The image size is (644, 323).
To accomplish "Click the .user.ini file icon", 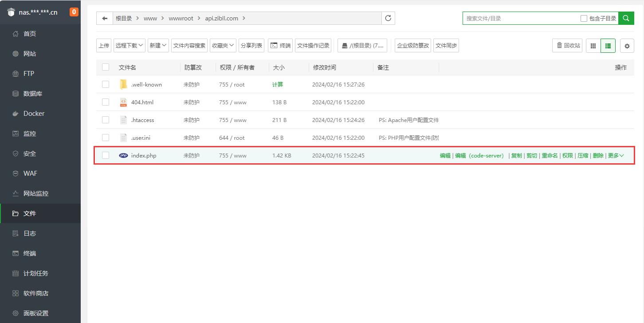I will (x=123, y=138).
